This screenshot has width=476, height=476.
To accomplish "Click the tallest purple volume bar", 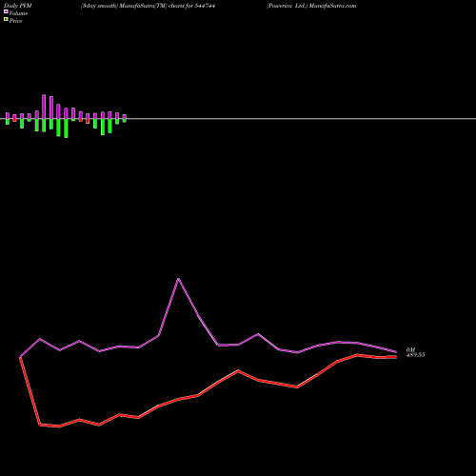I will tap(44, 107).
